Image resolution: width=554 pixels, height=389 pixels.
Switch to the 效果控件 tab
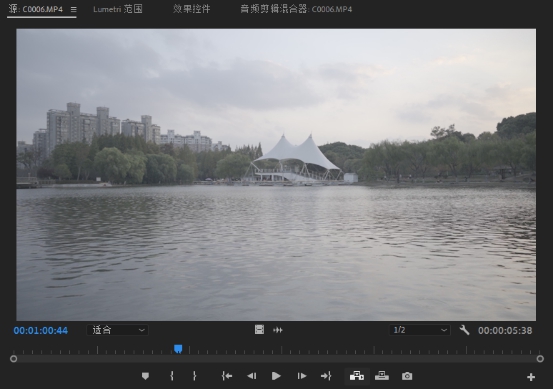click(191, 9)
